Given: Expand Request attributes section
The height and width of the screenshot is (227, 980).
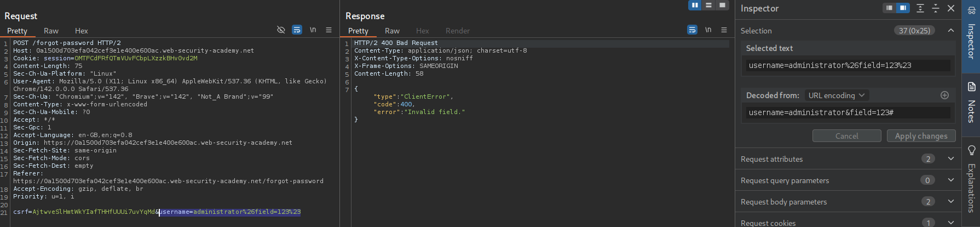Looking at the screenshot, I should click(x=950, y=159).
